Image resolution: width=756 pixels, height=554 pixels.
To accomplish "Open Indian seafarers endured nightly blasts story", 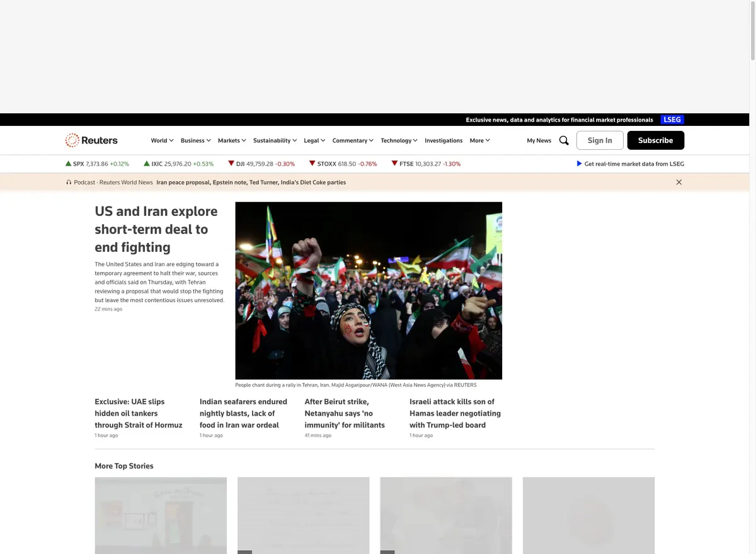I will tap(243, 413).
